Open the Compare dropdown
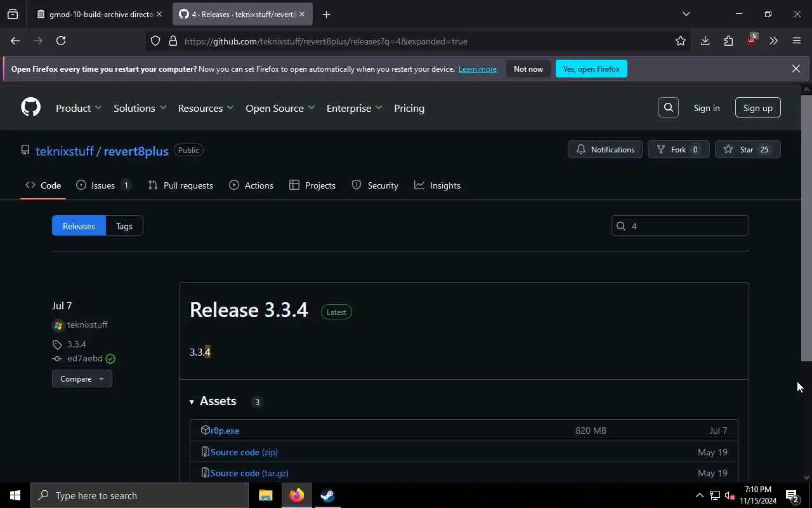The image size is (812, 508). (x=82, y=378)
